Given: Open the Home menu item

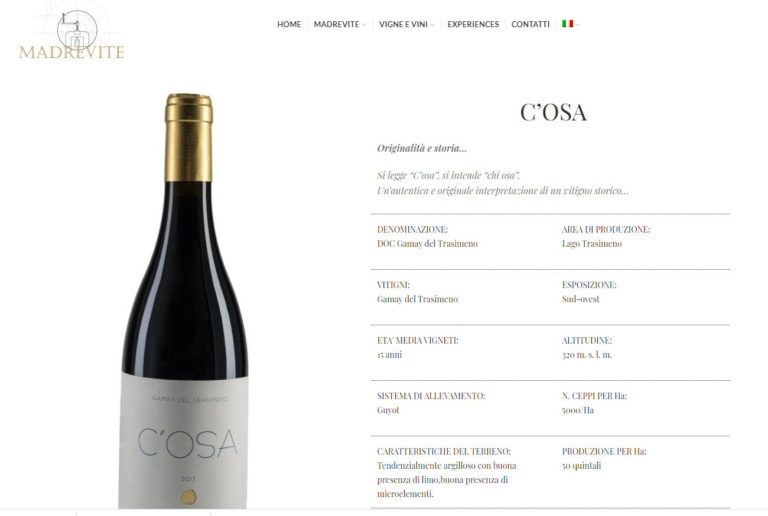Looking at the screenshot, I should pos(289,24).
